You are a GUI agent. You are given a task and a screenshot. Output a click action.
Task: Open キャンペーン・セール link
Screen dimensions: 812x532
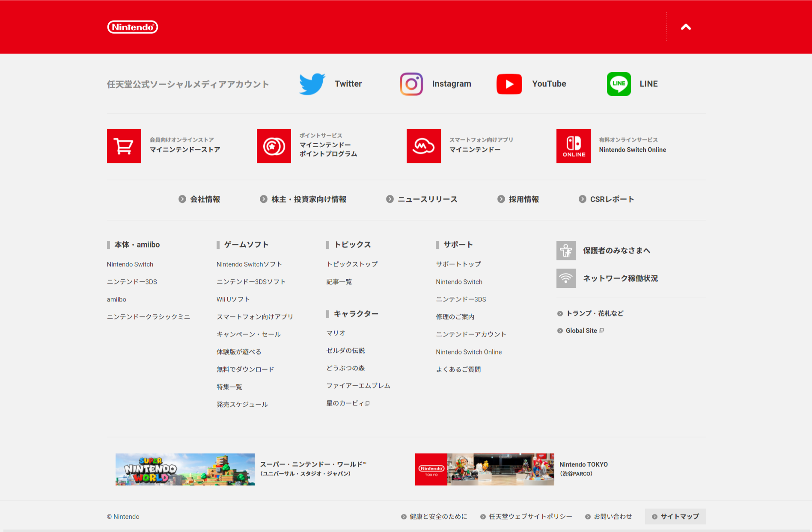(x=249, y=334)
